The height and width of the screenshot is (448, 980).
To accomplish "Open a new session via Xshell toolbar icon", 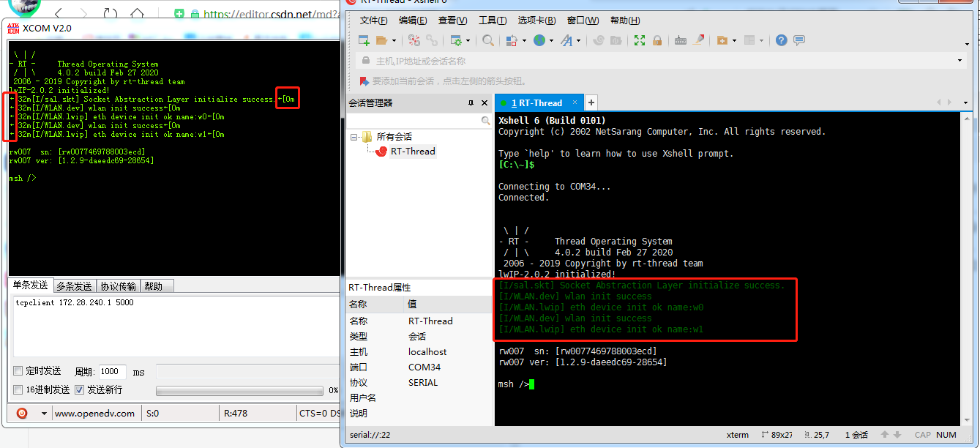I will coord(364,40).
